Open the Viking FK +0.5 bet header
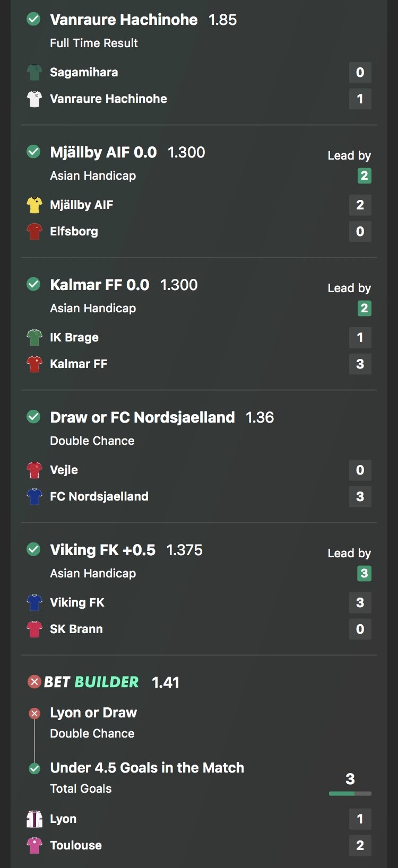The image size is (398, 868). pyautogui.click(x=103, y=550)
